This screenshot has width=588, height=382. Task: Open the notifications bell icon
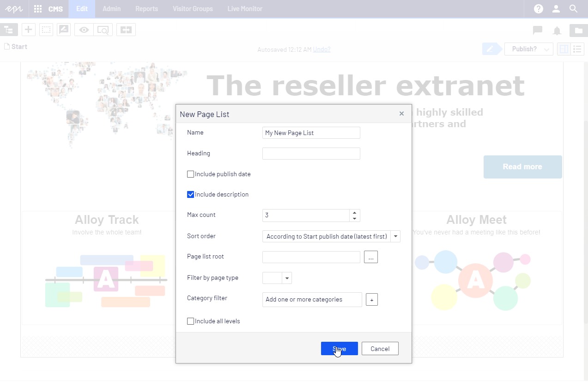coord(557,31)
